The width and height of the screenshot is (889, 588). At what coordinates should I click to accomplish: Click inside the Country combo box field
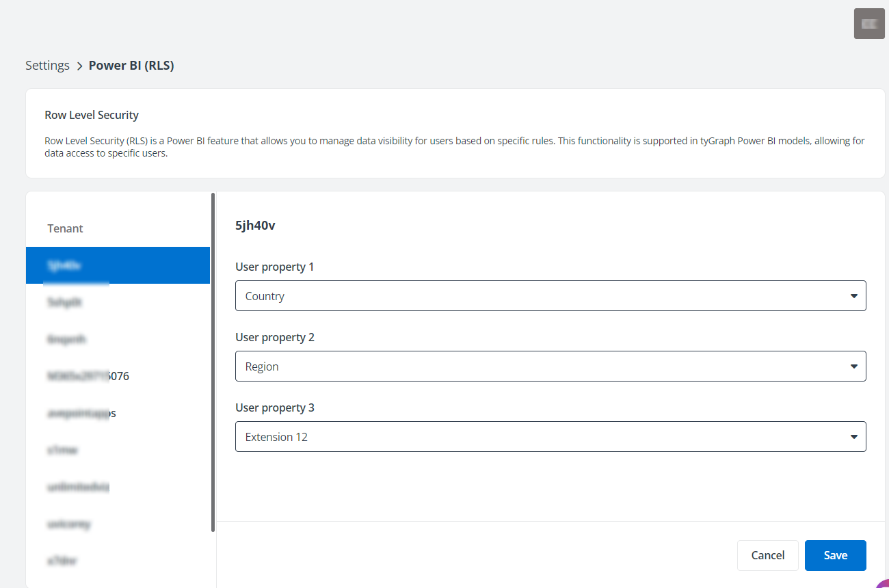coord(479,295)
